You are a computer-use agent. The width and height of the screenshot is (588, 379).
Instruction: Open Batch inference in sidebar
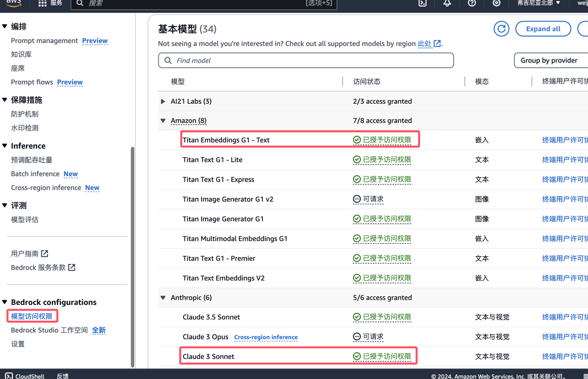(35, 174)
